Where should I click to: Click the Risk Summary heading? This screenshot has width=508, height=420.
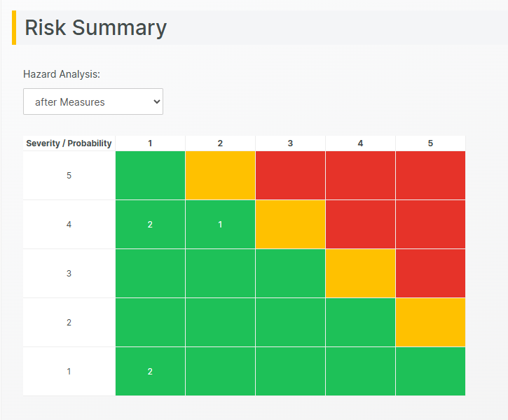point(95,27)
